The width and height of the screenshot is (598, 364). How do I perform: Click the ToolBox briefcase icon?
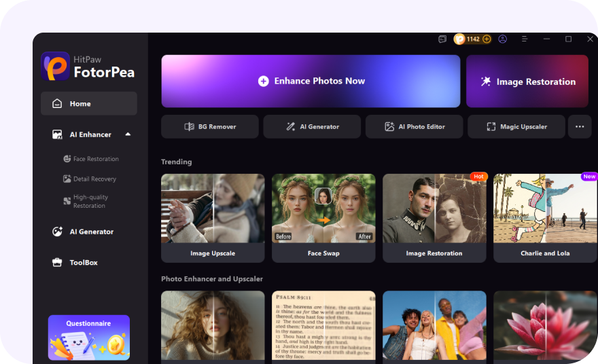pos(57,263)
